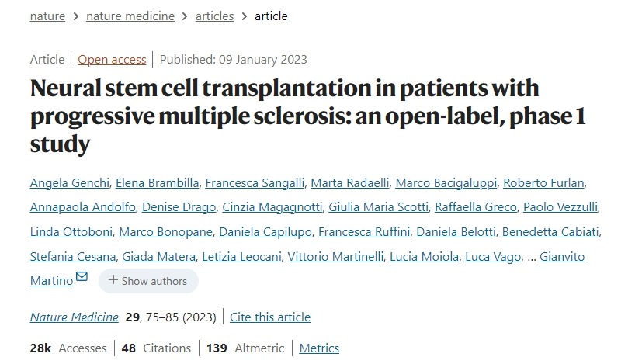Image resolution: width=642 pixels, height=364 pixels.
Task: View author Marco Bacigaluppi
Action: 445,183
